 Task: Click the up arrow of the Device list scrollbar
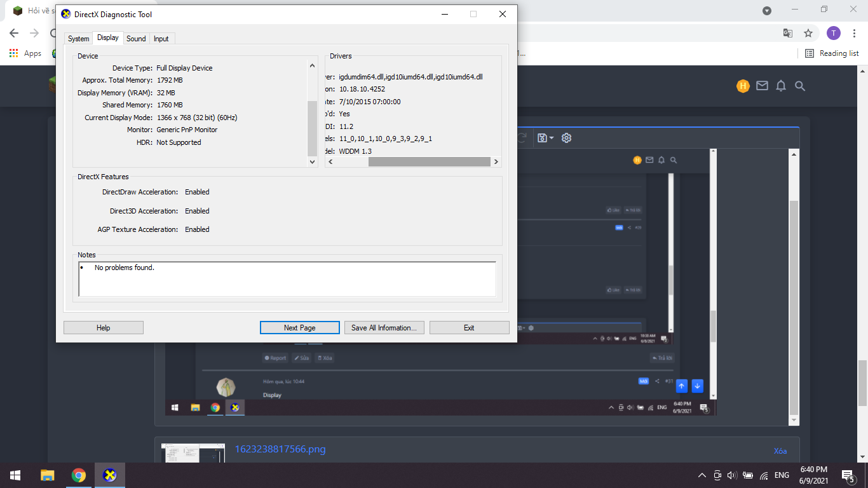(312, 65)
